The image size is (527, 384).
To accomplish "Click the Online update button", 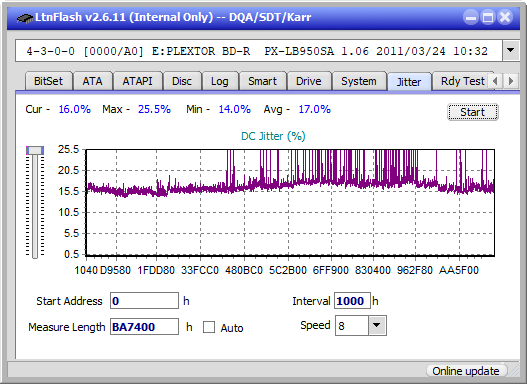I will (x=466, y=371).
